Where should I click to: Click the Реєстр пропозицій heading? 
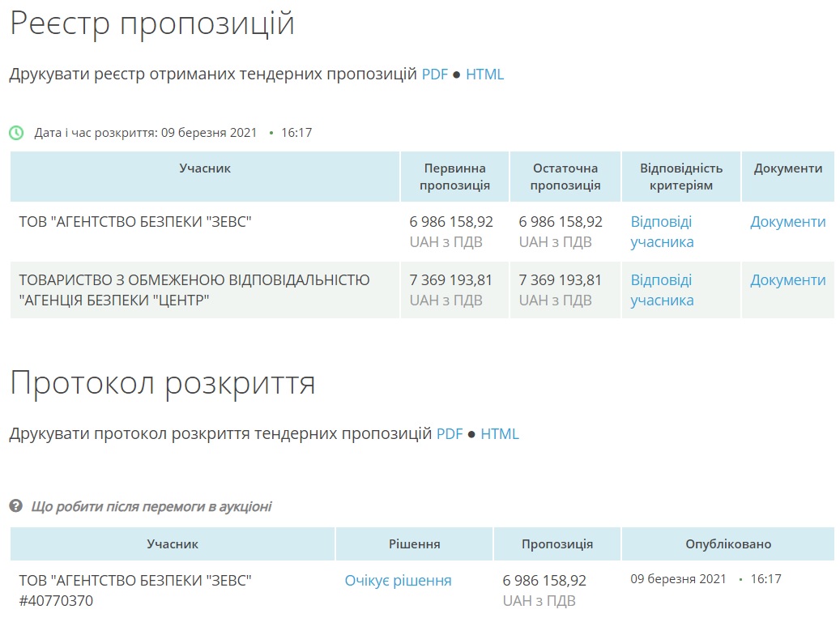151,23
